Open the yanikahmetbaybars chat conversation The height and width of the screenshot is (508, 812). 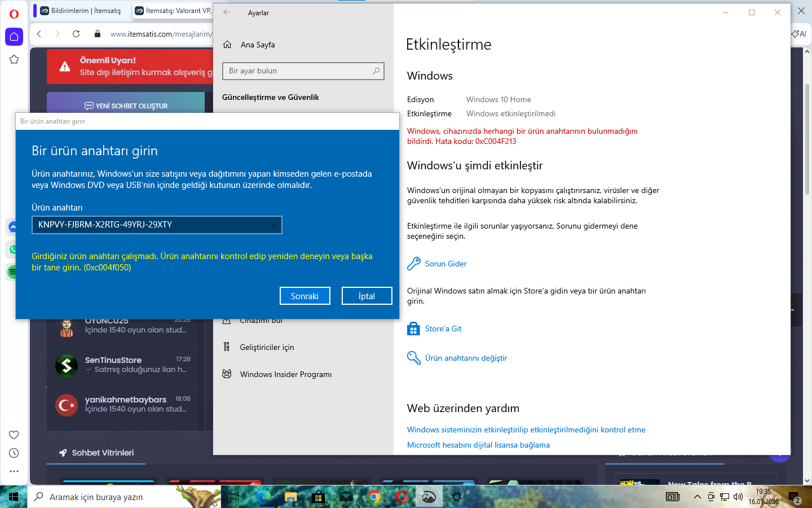point(123,405)
